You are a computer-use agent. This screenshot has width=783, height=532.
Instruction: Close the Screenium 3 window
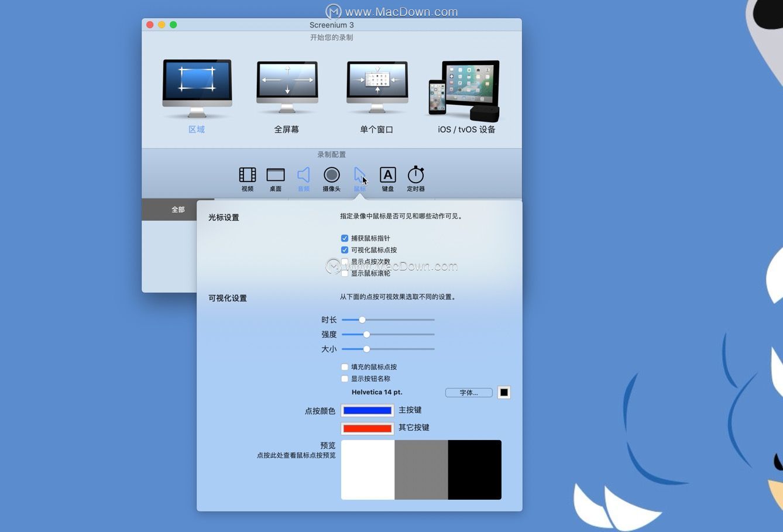(x=150, y=25)
